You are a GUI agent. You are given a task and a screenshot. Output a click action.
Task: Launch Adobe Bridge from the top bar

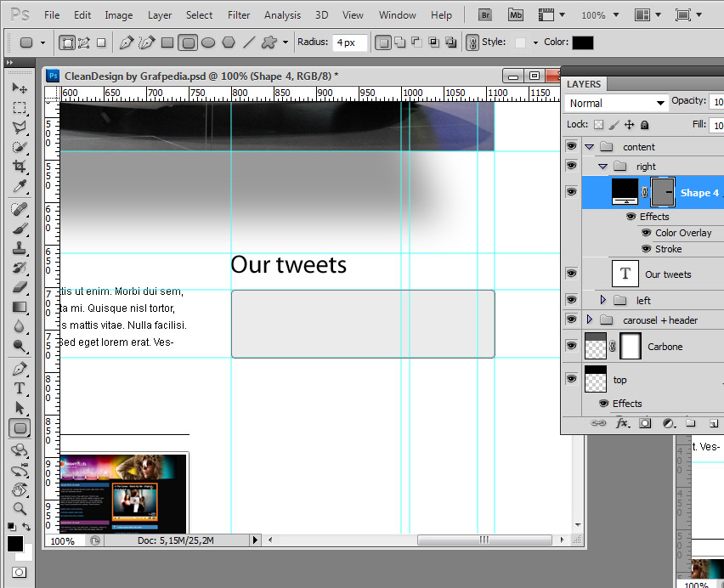pyautogui.click(x=485, y=15)
